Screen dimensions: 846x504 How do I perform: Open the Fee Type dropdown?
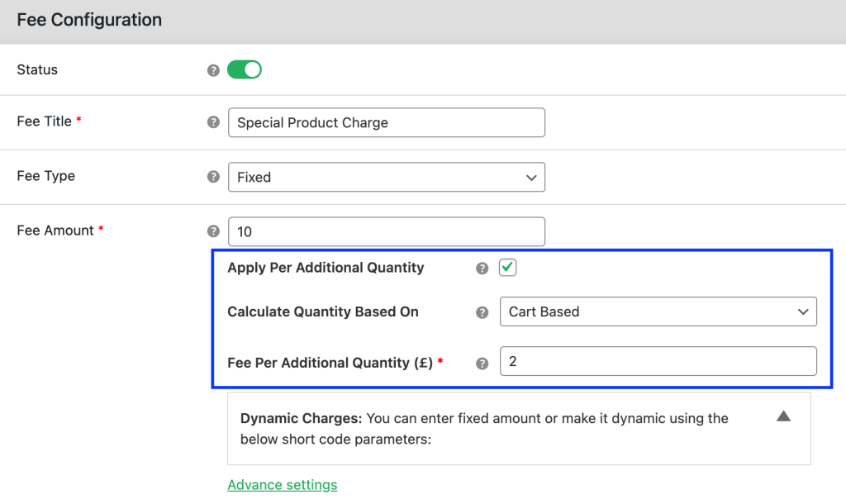click(x=386, y=176)
